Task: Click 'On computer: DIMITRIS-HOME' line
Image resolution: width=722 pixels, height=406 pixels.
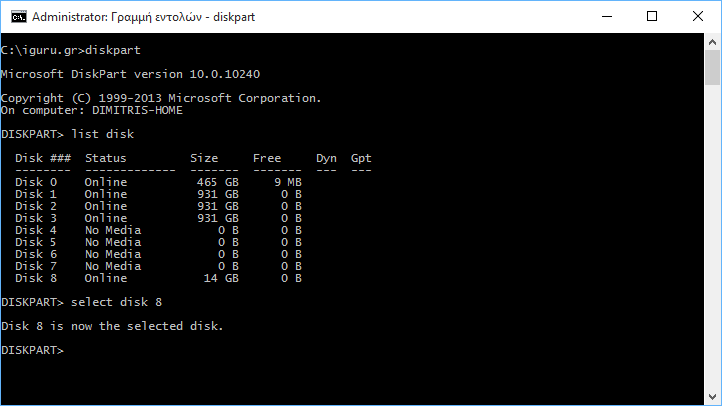Action: (x=92, y=110)
